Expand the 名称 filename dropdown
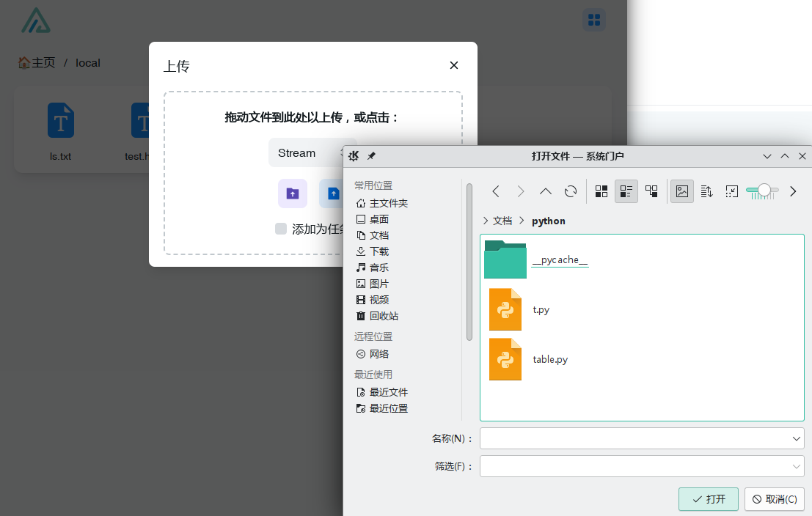The image size is (812, 516). pos(797,438)
